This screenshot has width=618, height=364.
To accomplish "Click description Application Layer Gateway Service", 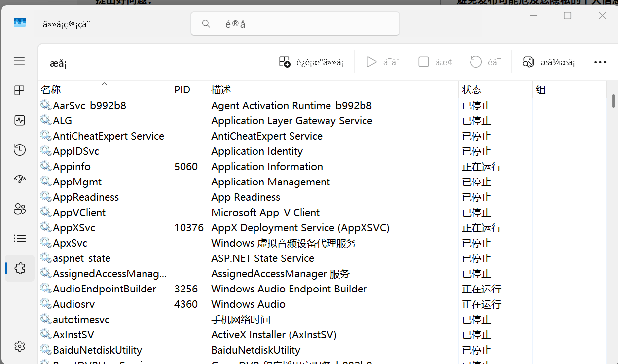I will click(291, 121).
